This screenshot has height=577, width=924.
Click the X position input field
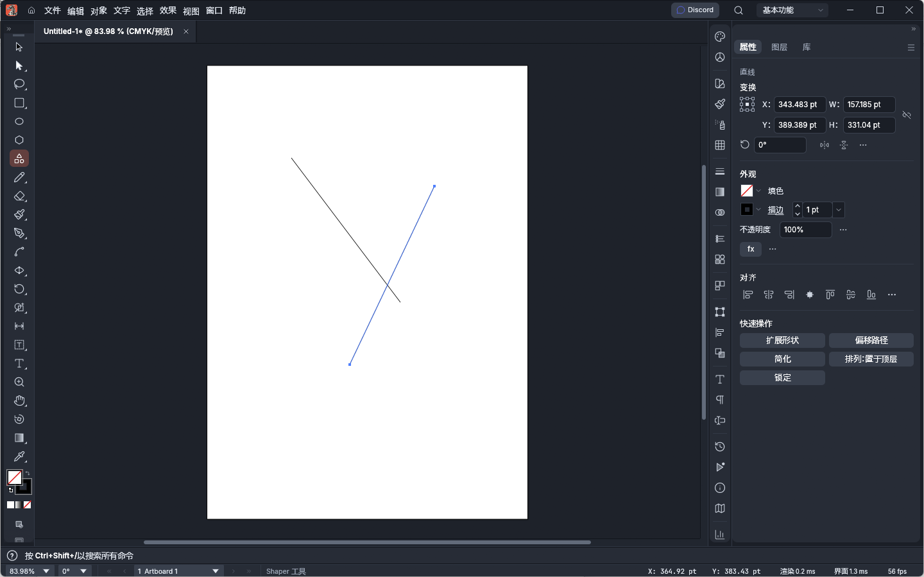[x=799, y=105]
